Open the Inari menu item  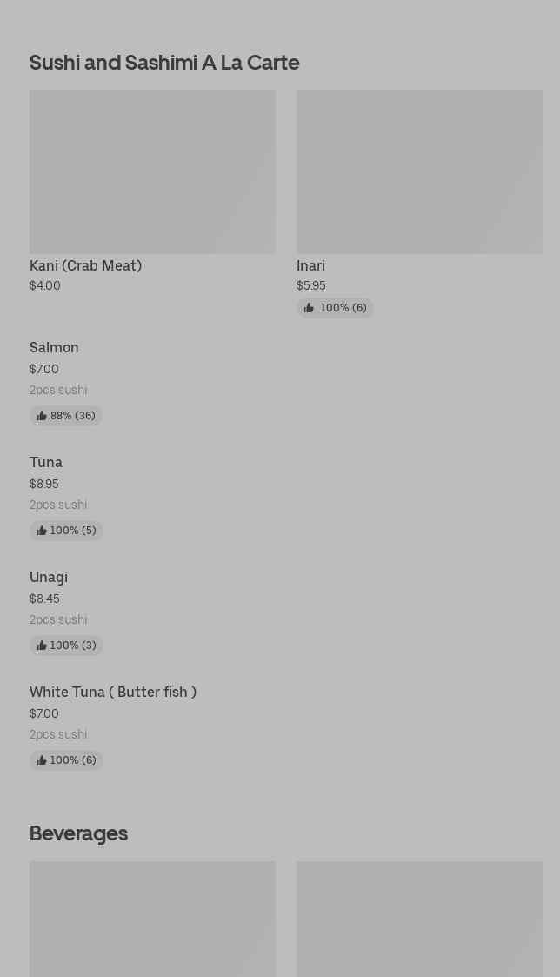click(310, 265)
